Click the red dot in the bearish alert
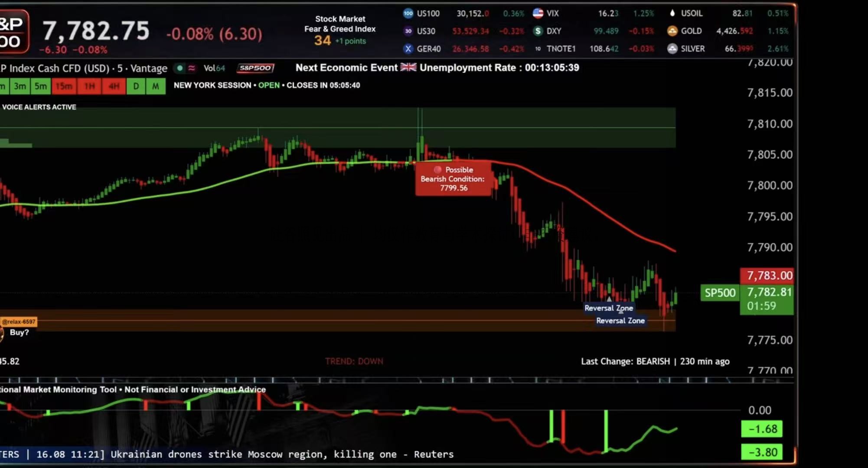The width and height of the screenshot is (868, 468). coord(437,170)
